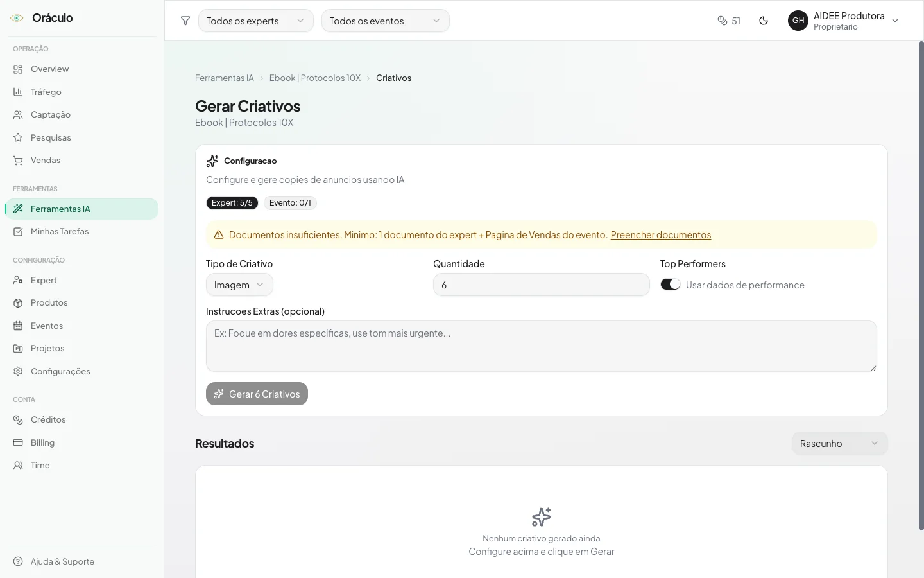Follow the Preencher documentos link
The image size is (924, 578).
661,235
